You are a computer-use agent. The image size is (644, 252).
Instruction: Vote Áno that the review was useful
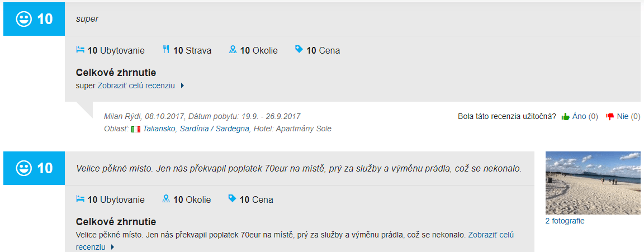pyautogui.click(x=579, y=116)
